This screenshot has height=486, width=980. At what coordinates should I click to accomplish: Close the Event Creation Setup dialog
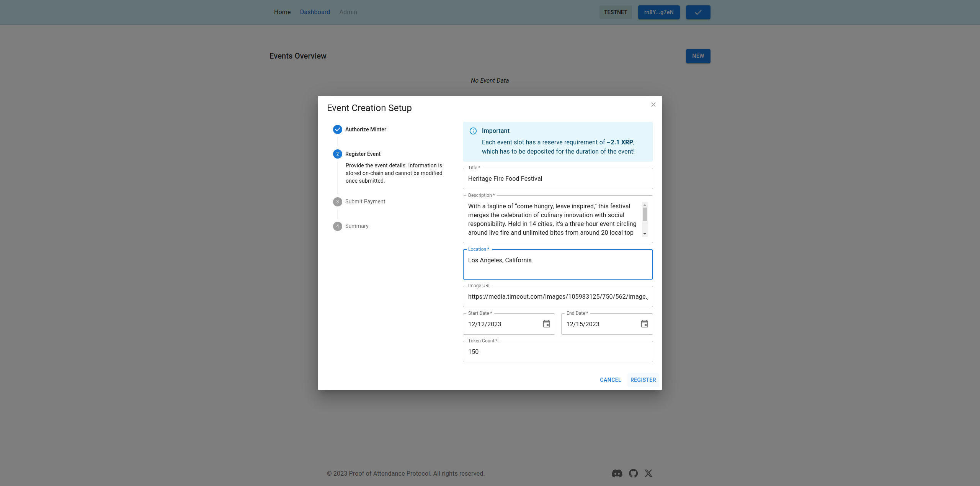pos(653,105)
